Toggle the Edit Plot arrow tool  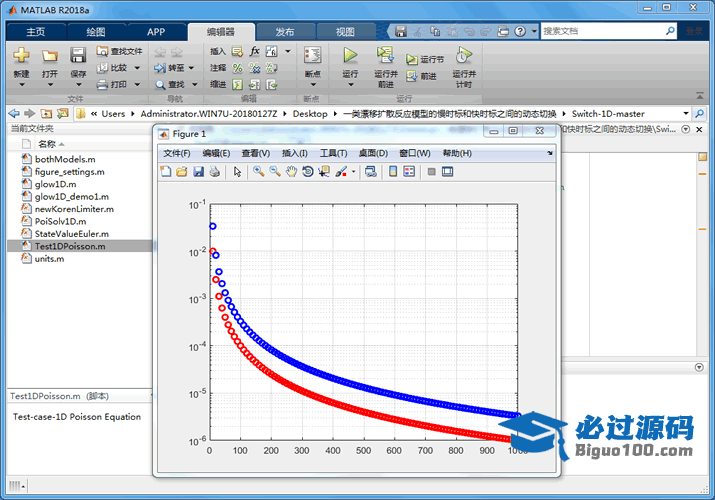[x=238, y=172]
